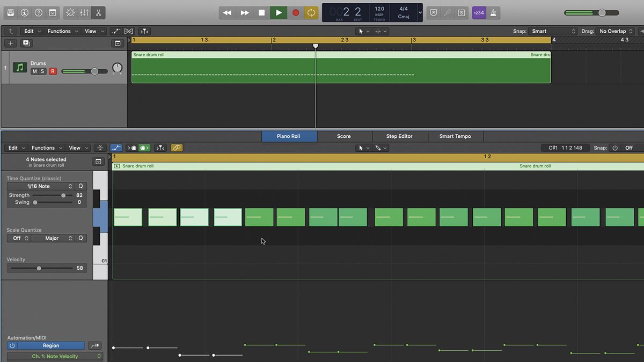Select the Snare drum roll region
644x362 pixels.
[x=341, y=67]
